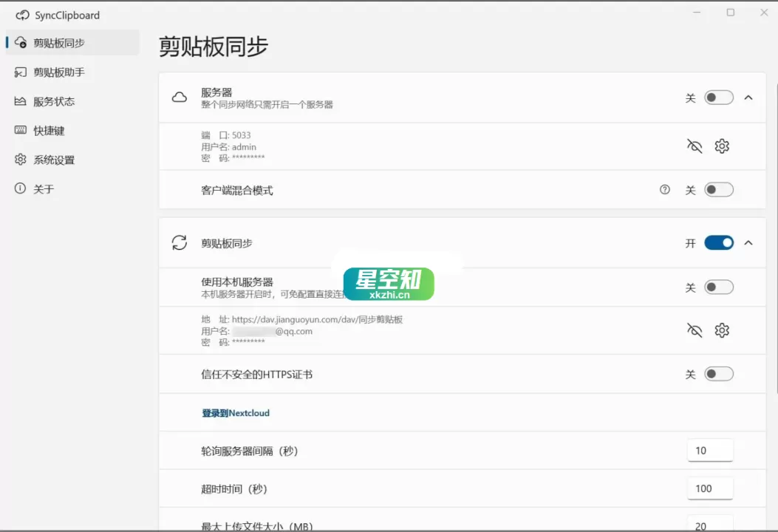
Task: Open the server settings gear icon
Action: 722,146
